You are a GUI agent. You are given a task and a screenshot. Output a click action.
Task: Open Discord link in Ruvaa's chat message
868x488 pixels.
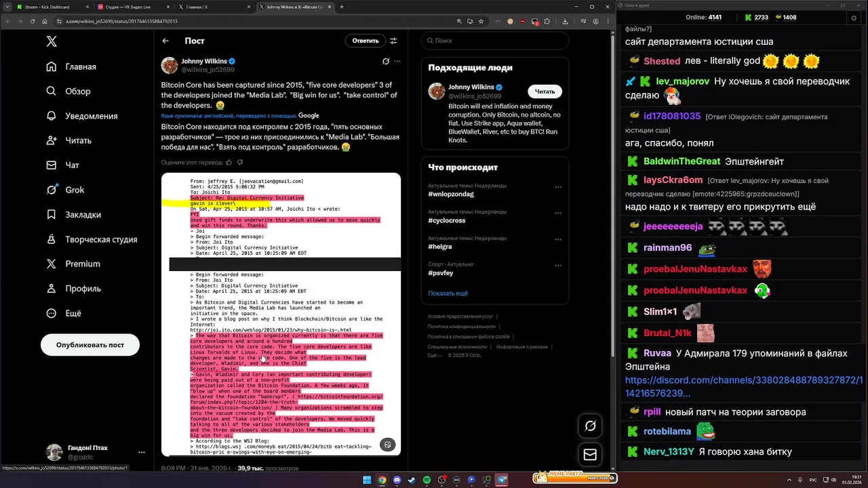click(744, 387)
